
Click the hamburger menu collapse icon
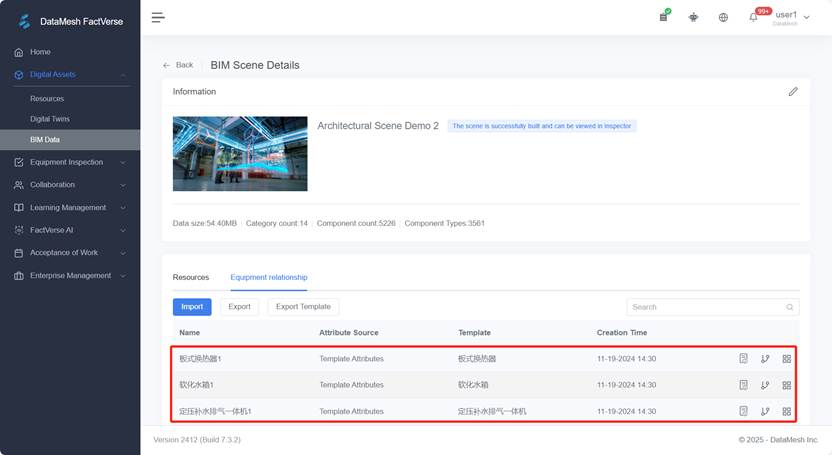pyautogui.click(x=158, y=17)
